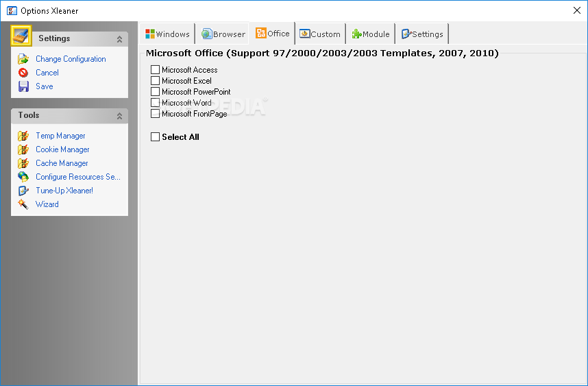Click the Change Configuration folder icon
This screenshot has height=386, width=588.
23,59
